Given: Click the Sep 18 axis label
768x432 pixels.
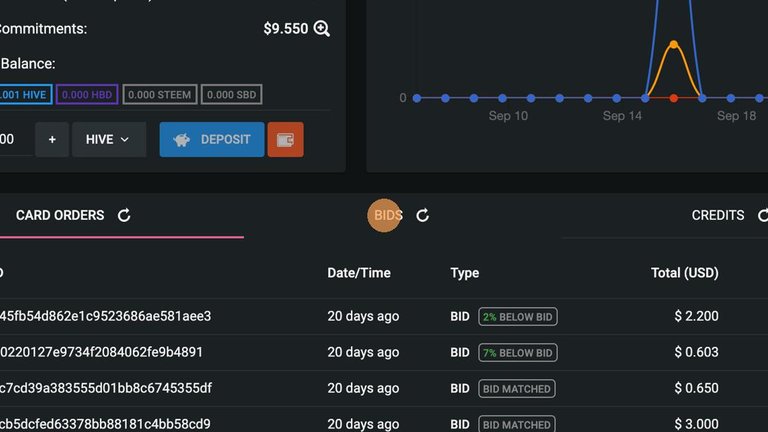Looking at the screenshot, I should tap(736, 116).
